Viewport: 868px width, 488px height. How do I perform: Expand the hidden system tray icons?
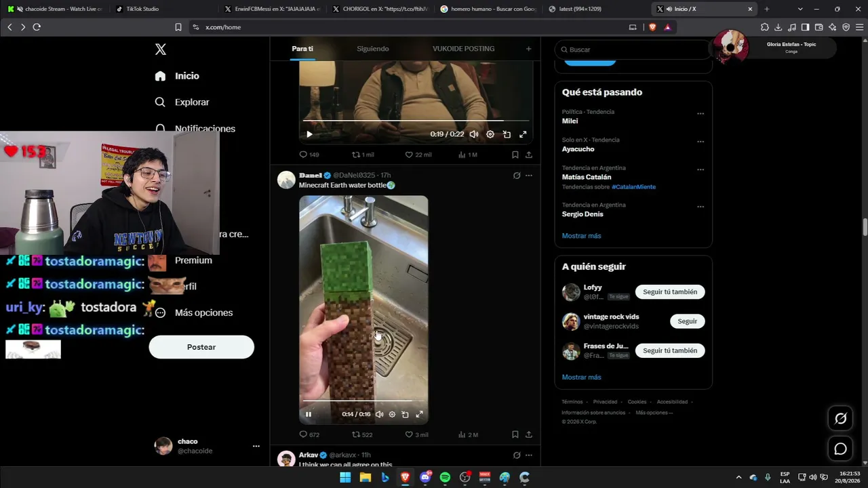[x=738, y=477]
